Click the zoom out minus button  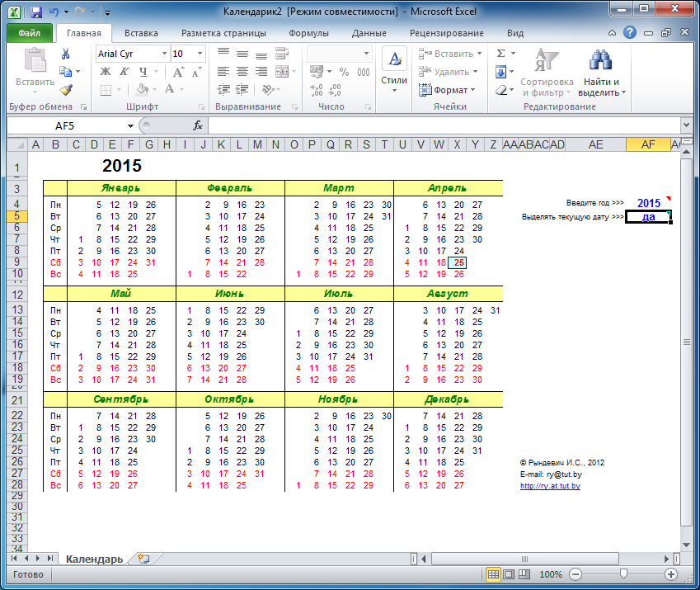tap(576, 574)
